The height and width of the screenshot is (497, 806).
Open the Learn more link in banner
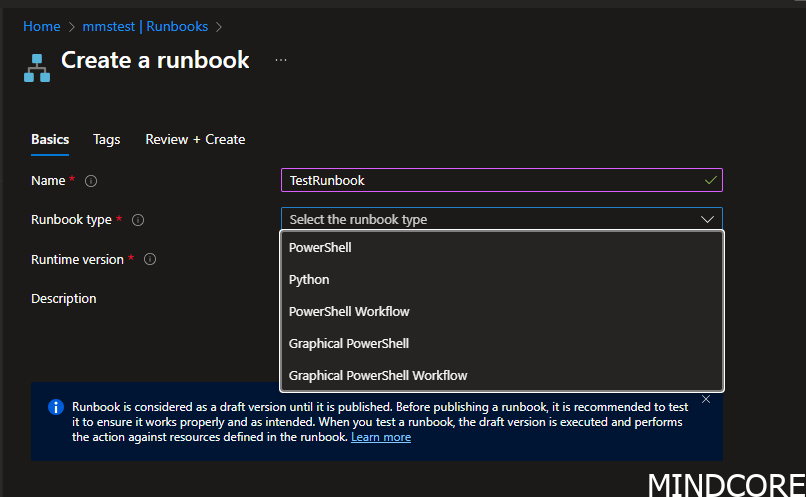(x=381, y=437)
